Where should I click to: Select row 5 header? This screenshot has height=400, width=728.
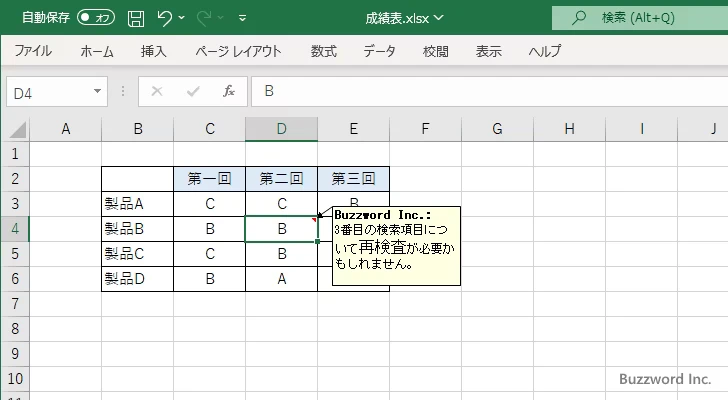coord(15,254)
